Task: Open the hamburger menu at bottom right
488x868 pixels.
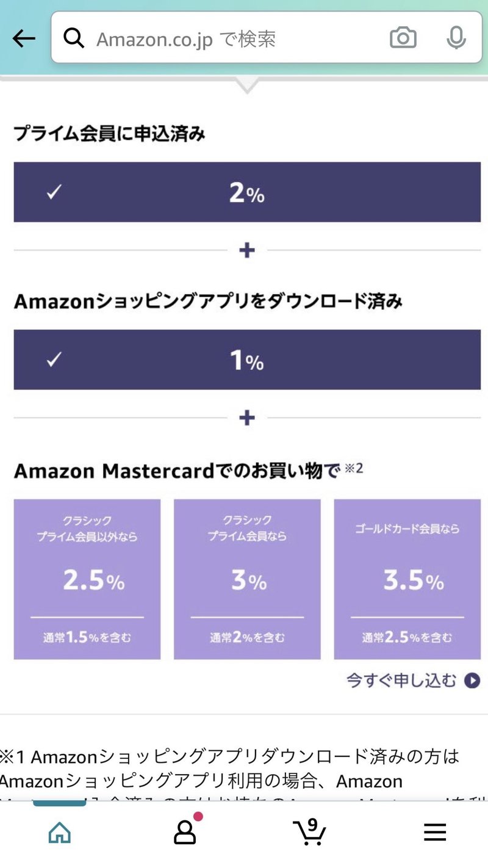Action: pyautogui.click(x=435, y=831)
